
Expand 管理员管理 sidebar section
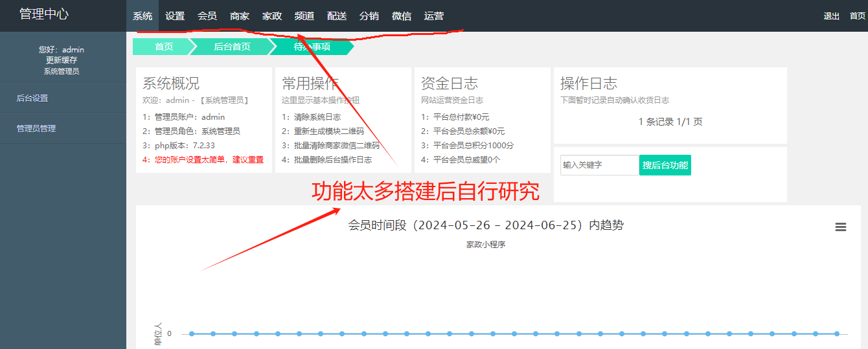coord(36,129)
